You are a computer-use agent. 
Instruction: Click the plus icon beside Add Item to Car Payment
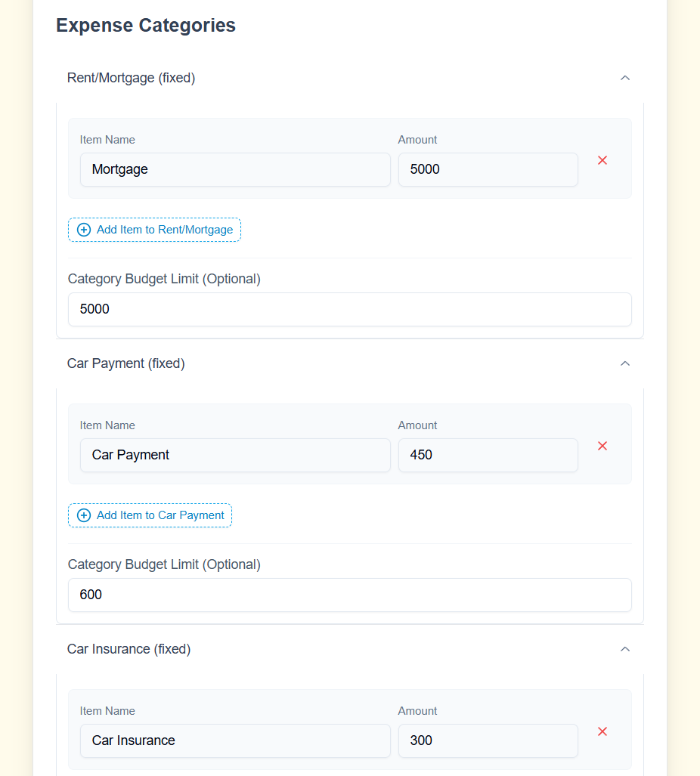pos(83,515)
